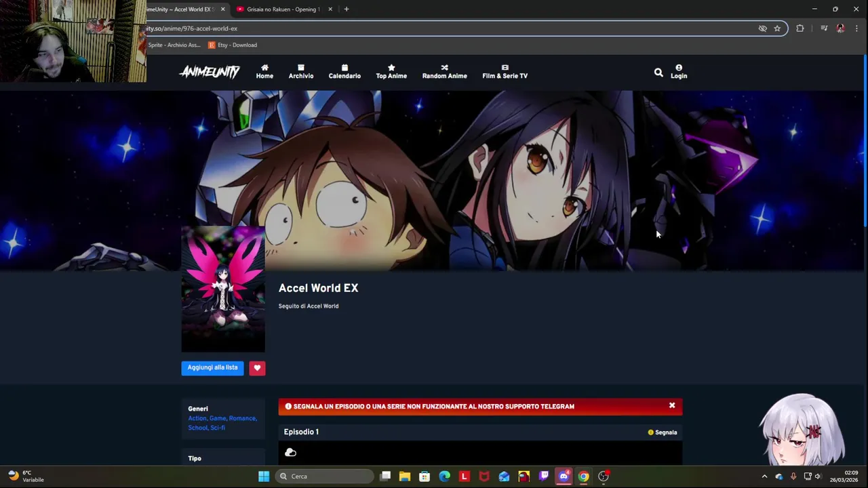Open the Calendario page

coord(344,72)
